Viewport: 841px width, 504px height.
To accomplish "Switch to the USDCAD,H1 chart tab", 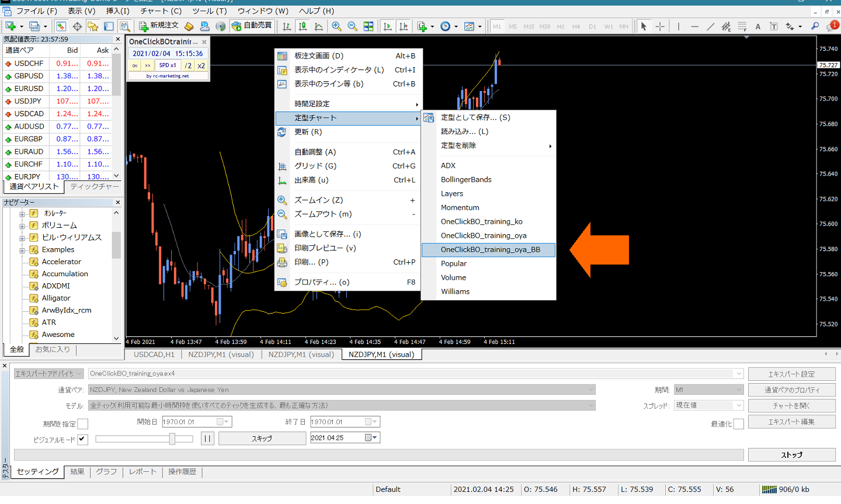I will tap(154, 354).
